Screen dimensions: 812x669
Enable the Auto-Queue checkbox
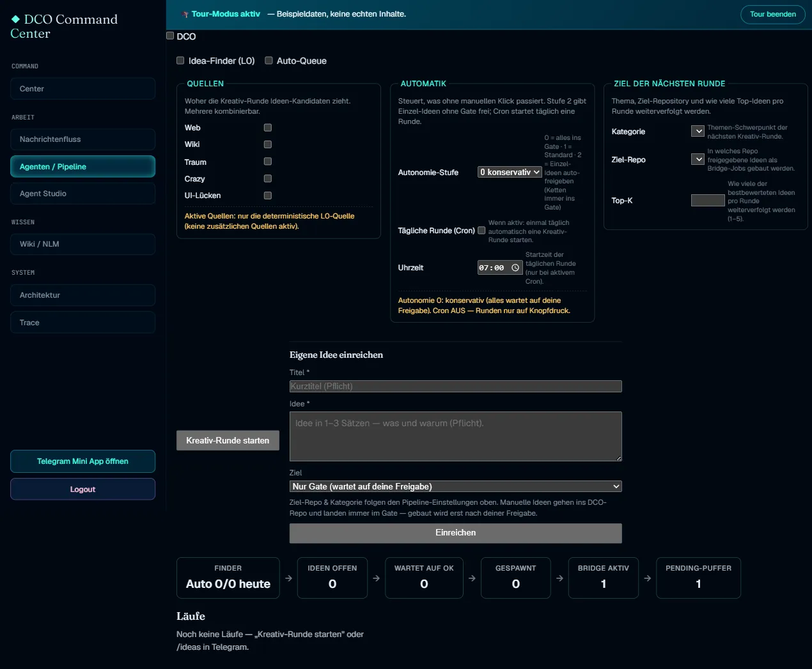[269, 61]
